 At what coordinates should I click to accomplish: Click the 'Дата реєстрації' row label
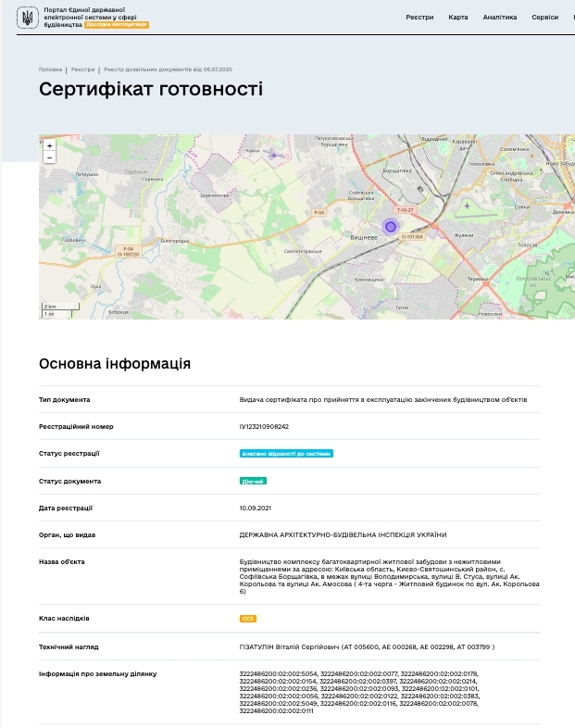point(66,508)
